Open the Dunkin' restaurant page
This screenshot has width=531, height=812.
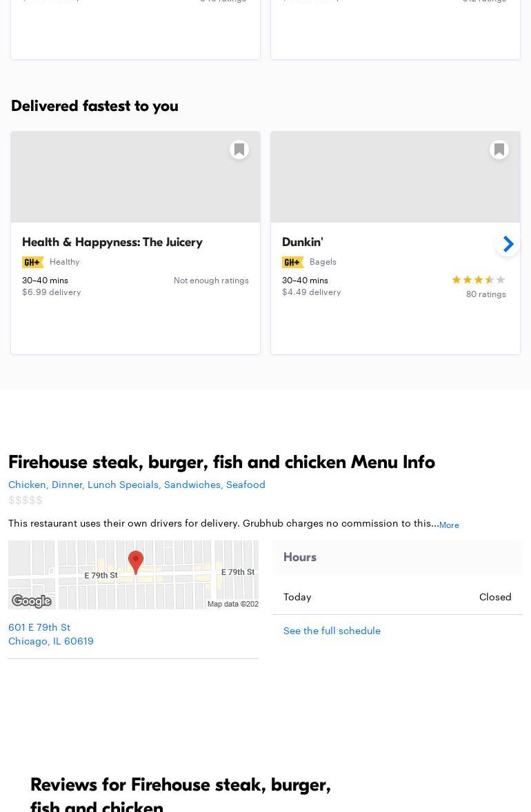coord(303,242)
